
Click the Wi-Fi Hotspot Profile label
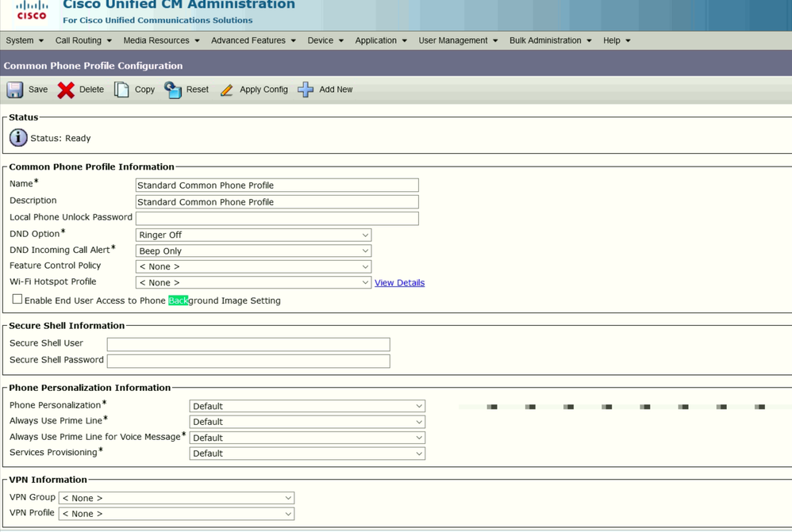(x=52, y=281)
